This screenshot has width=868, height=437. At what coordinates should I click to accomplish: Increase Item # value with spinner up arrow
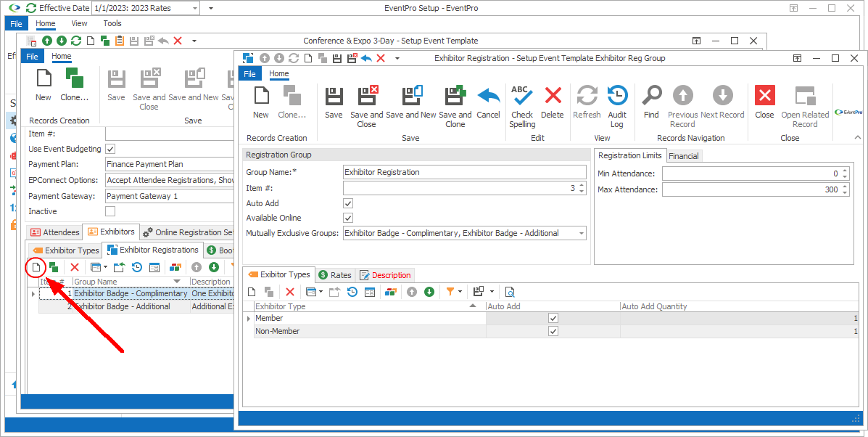click(x=582, y=186)
